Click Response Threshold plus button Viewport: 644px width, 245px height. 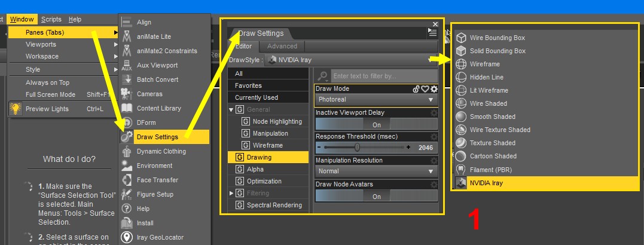point(408,148)
